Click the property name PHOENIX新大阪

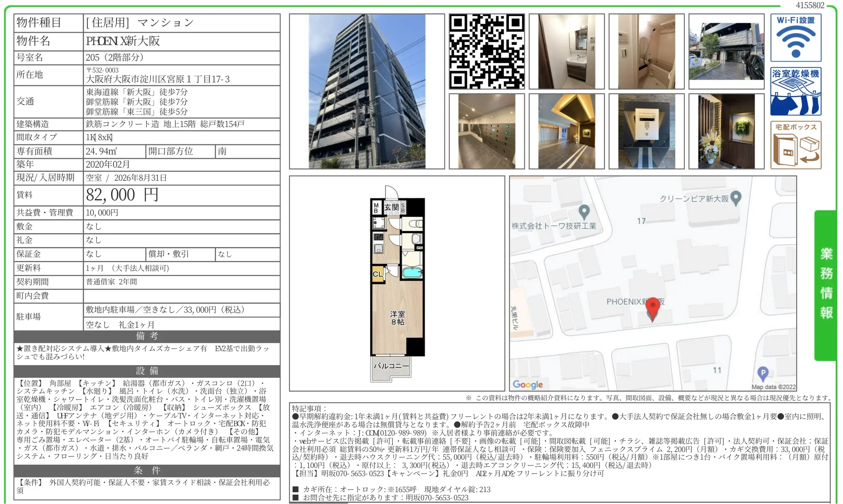[x=123, y=41]
